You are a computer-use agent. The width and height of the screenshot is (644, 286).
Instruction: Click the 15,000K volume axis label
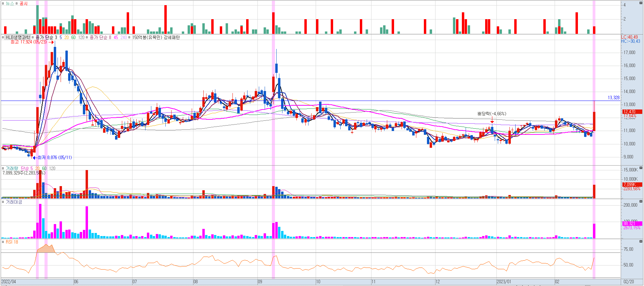[631, 170]
